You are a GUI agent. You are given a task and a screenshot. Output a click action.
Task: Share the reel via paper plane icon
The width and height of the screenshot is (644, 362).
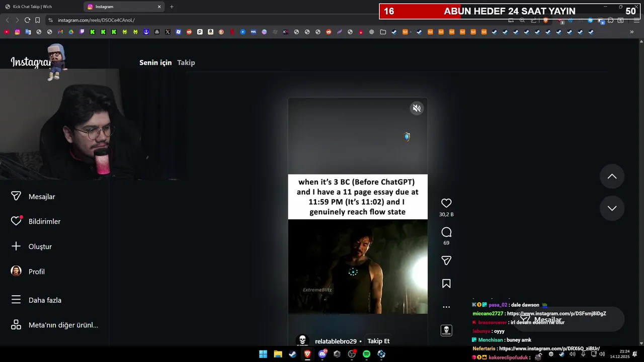point(446,260)
